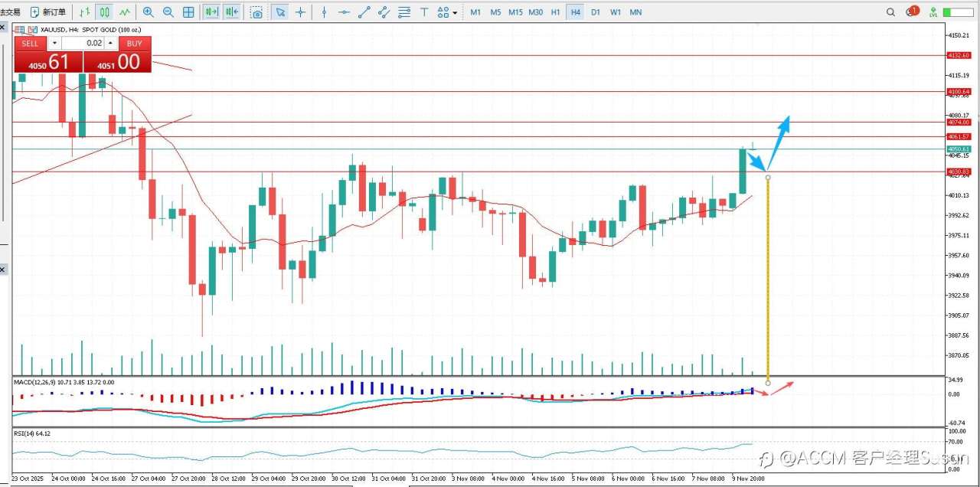980x487 pixels.
Task: Open the search magnifier icon
Action: [890, 12]
